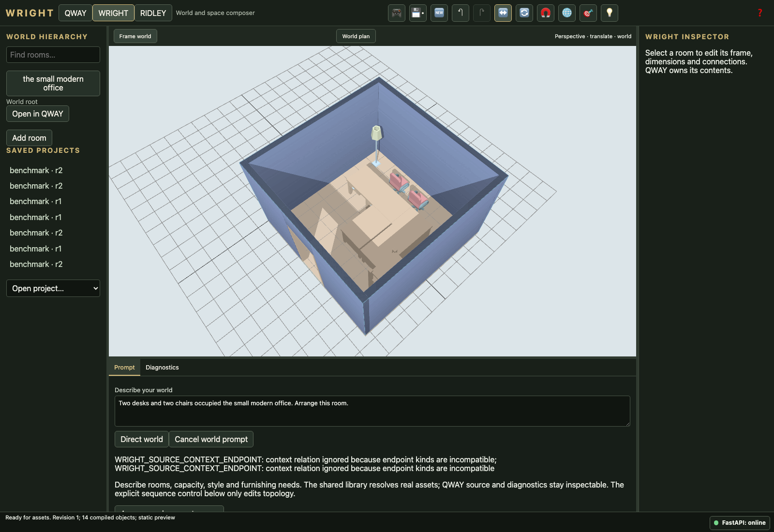Select the translate arrows tool
774x532 pixels.
(503, 13)
